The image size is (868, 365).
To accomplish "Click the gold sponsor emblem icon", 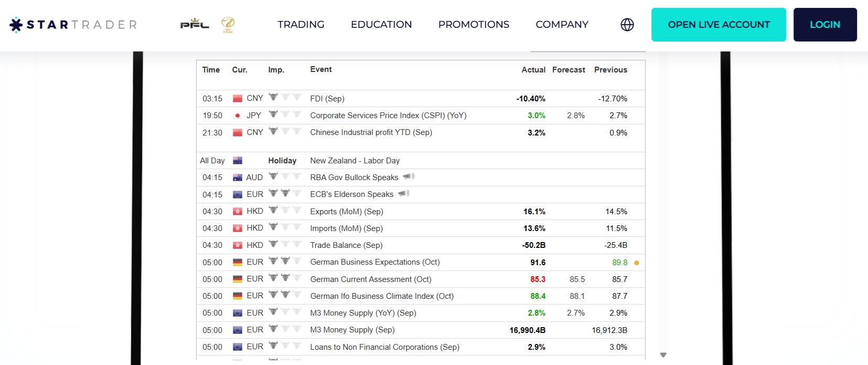I will [x=228, y=24].
